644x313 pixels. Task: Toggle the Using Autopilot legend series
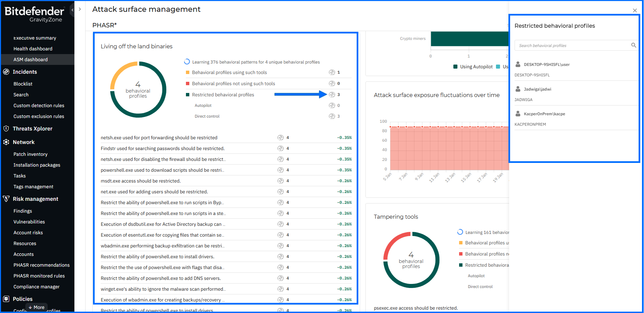[473, 67]
